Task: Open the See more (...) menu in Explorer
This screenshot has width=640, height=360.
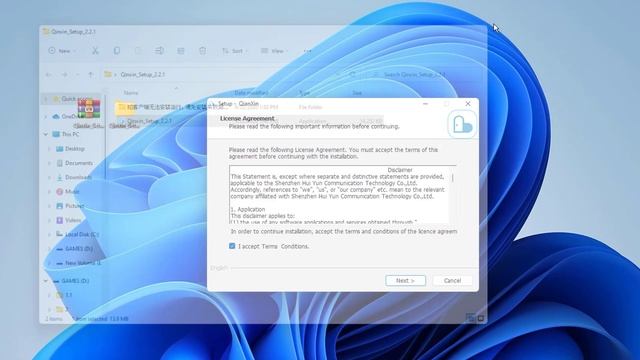Action: click(307, 51)
